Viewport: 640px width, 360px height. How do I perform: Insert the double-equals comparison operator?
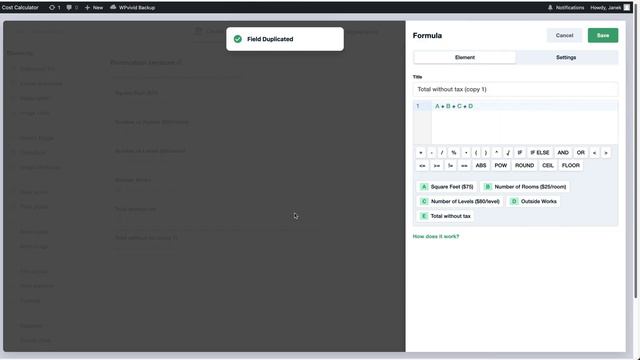point(464,166)
